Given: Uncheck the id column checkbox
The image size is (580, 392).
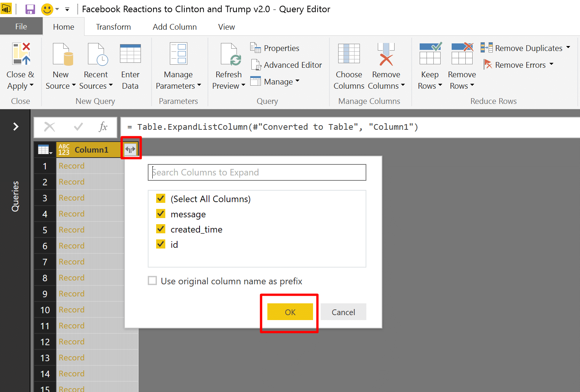Looking at the screenshot, I should coord(161,244).
